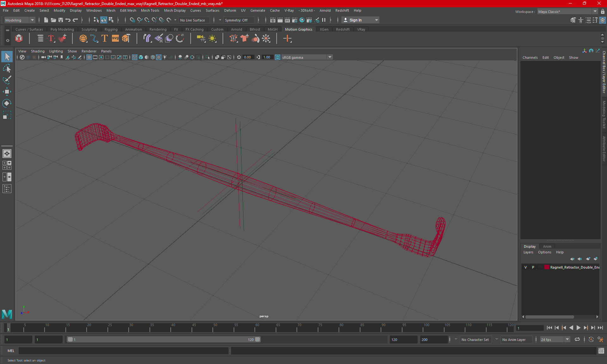Toggle viewport grid display
Screen dimensions: 607x364
[89, 57]
